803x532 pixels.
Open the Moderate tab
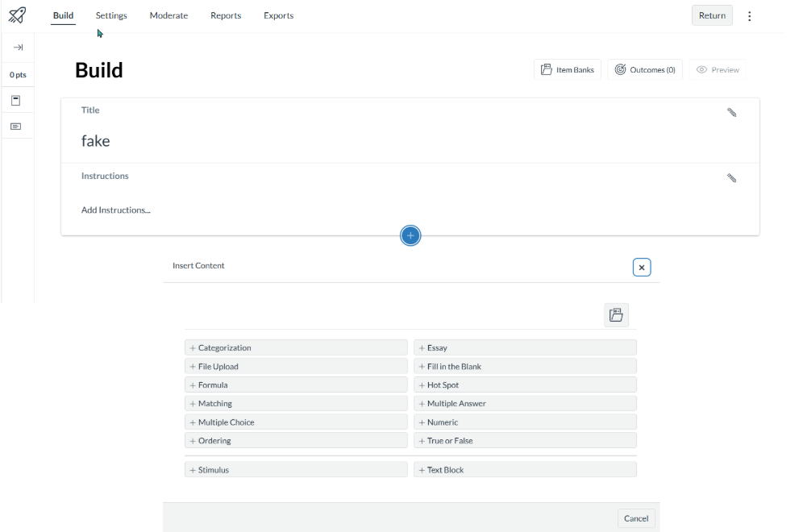click(x=169, y=15)
